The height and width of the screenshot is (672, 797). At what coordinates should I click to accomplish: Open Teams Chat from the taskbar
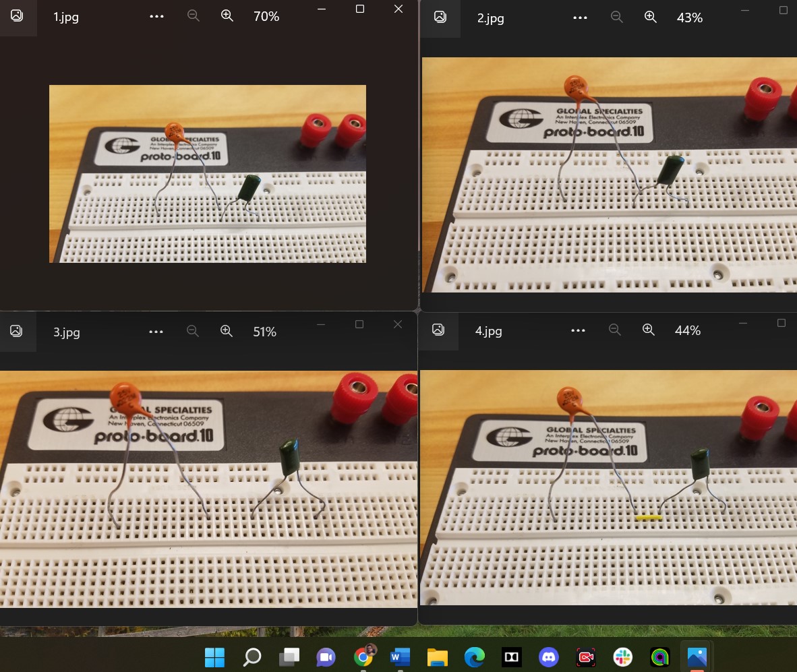326,657
